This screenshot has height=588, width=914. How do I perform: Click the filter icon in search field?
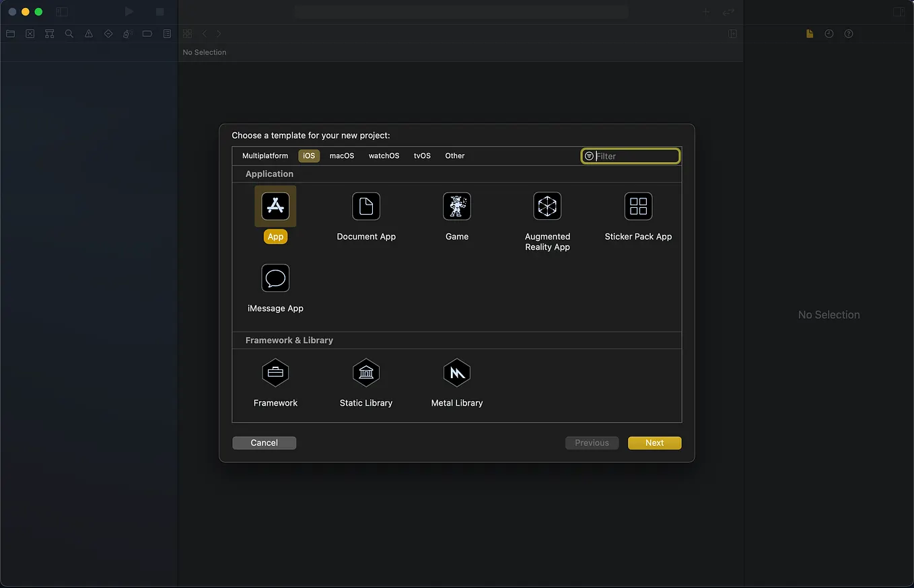589,156
